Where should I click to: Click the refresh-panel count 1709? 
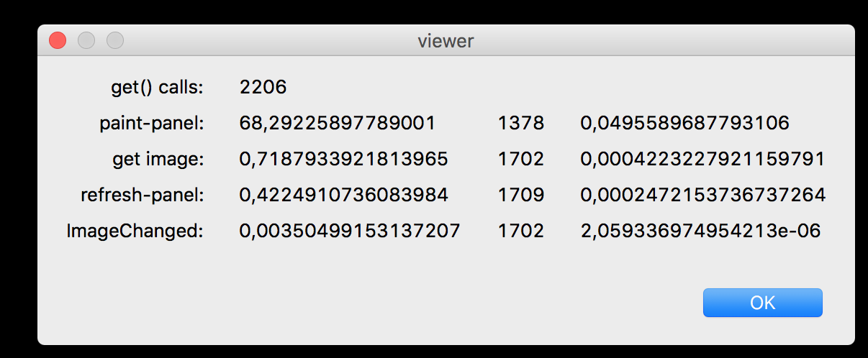click(x=520, y=196)
